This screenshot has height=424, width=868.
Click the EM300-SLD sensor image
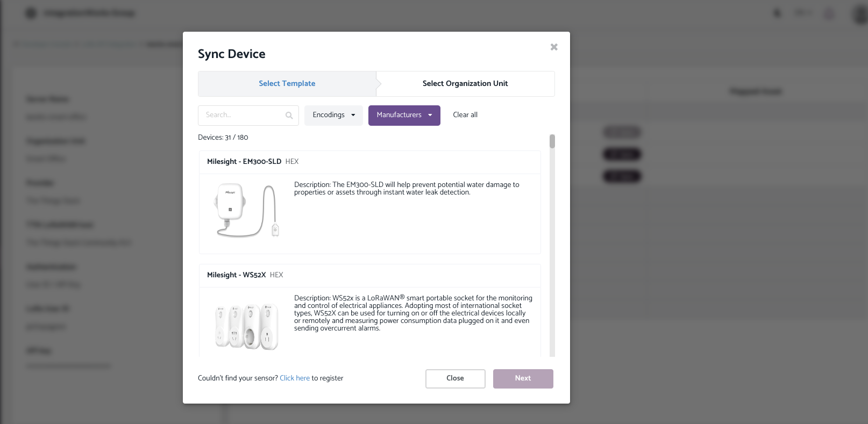(246, 211)
